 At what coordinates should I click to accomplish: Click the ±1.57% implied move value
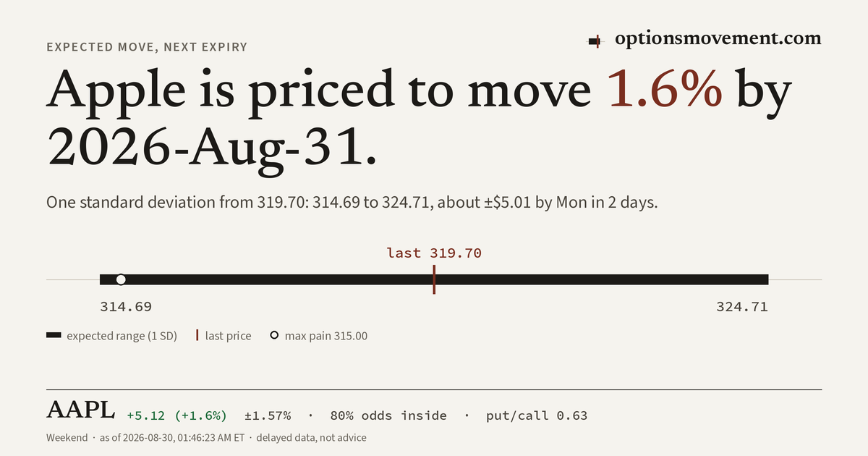click(x=268, y=415)
